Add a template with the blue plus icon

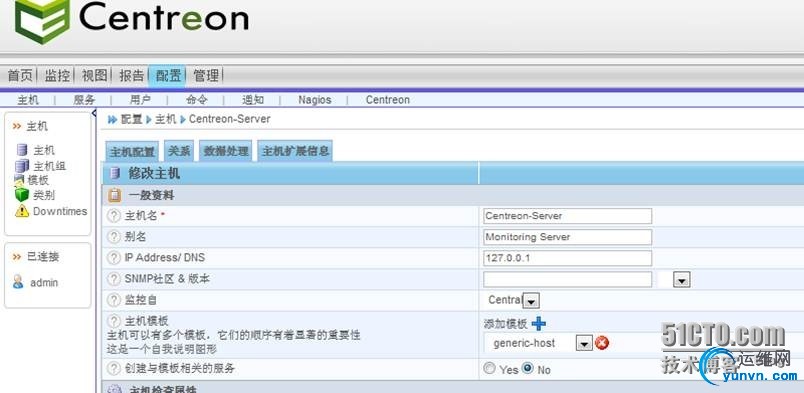click(538, 324)
